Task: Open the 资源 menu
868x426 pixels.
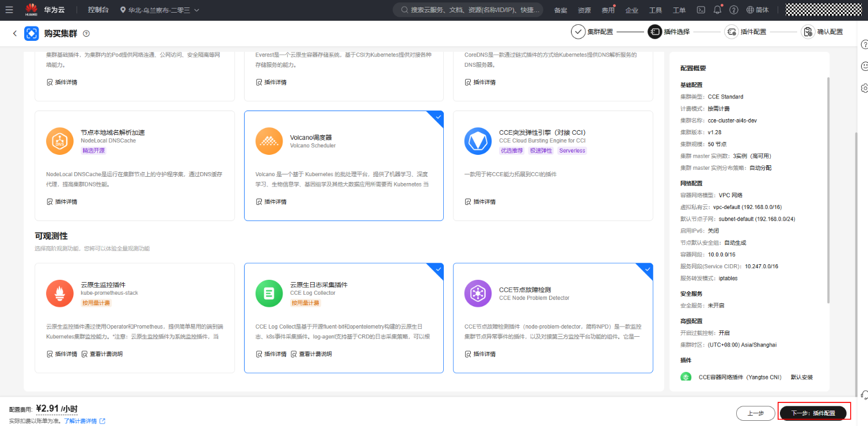Action: [584, 10]
